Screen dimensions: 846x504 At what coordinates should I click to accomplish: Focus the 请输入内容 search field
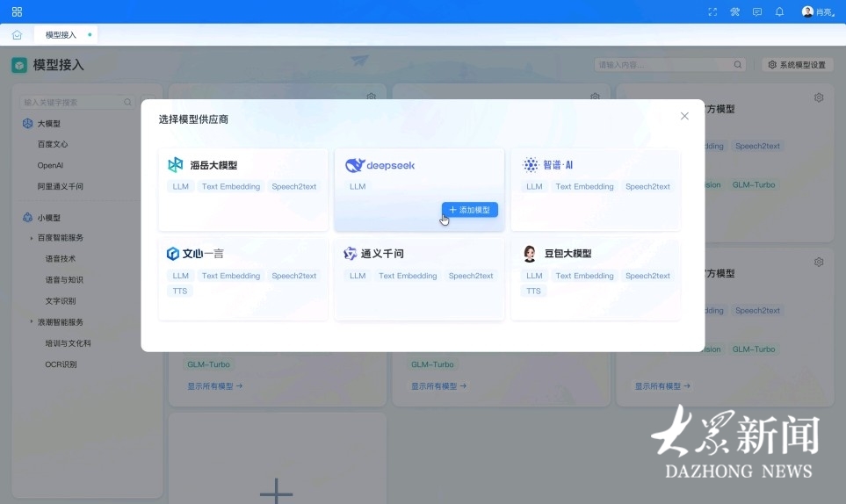[x=669, y=65]
